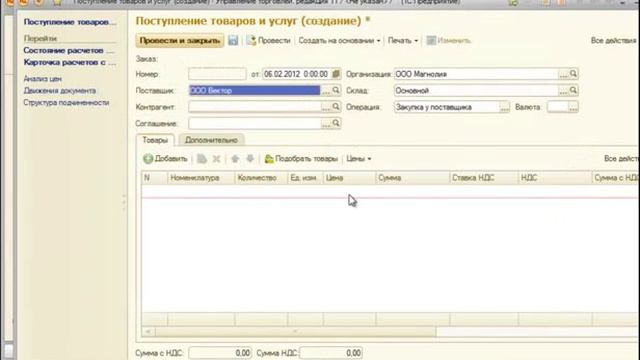Click the Номер input field
This screenshot has width=640, height=360.
click(218, 74)
